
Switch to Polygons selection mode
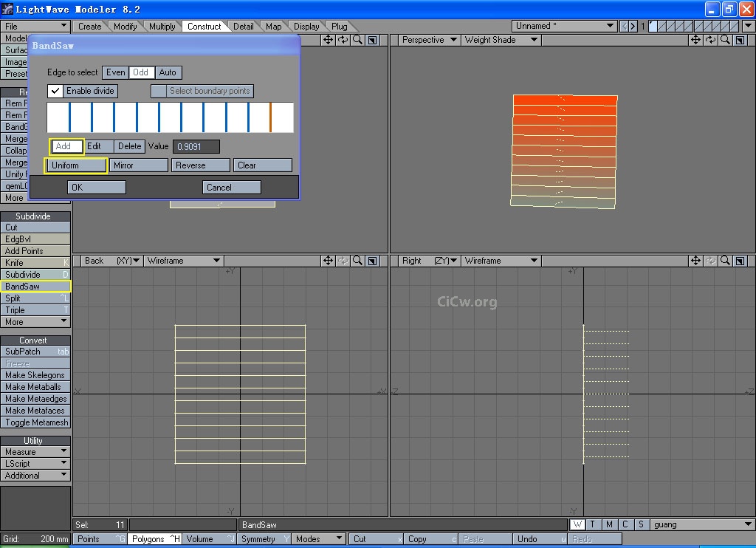(x=154, y=539)
